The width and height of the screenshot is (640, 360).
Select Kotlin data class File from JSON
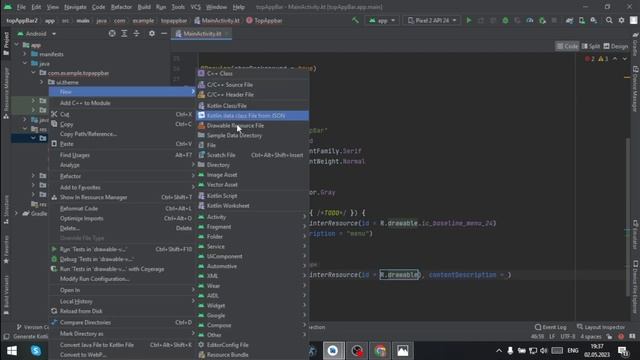pyautogui.click(x=252, y=116)
